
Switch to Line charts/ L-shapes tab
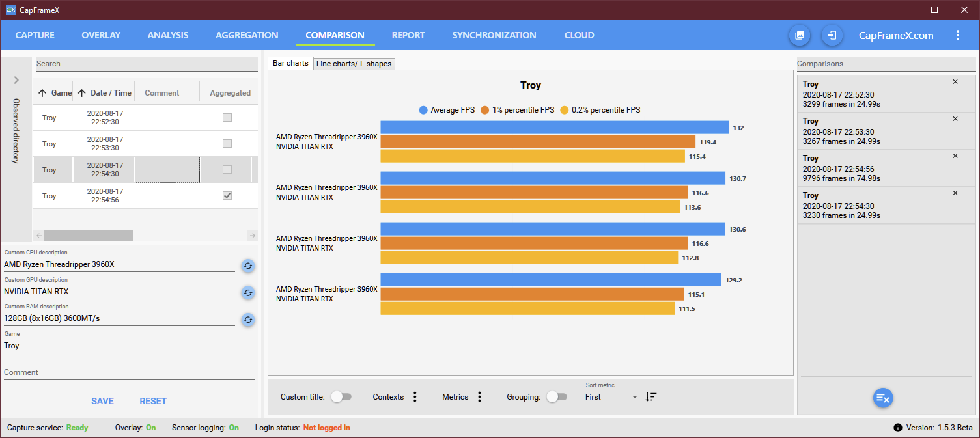coord(354,64)
